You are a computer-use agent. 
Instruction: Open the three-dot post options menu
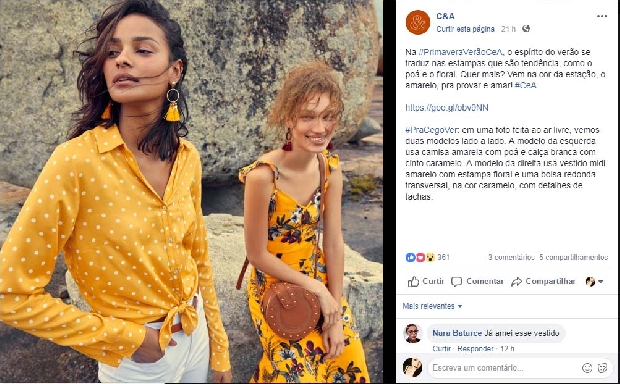click(602, 16)
